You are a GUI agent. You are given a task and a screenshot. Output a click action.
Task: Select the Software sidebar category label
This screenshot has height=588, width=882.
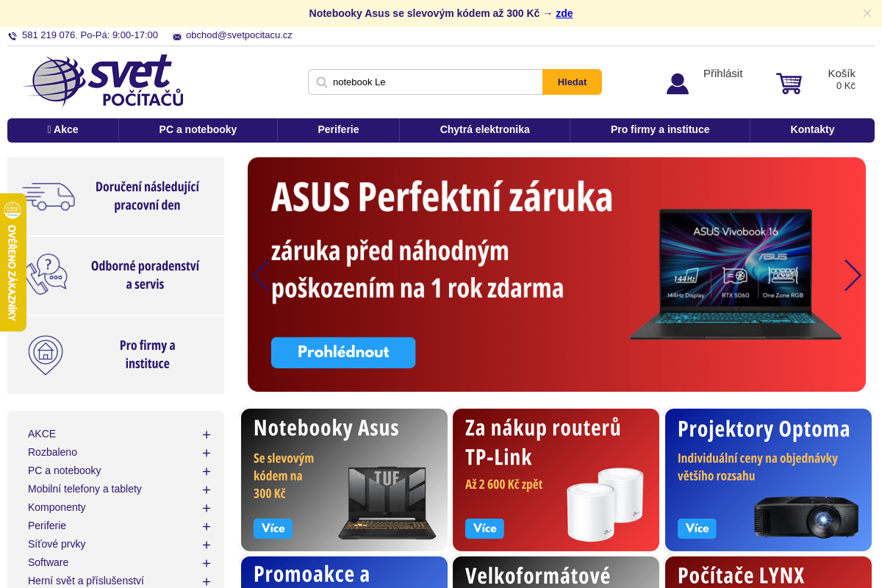(48, 563)
